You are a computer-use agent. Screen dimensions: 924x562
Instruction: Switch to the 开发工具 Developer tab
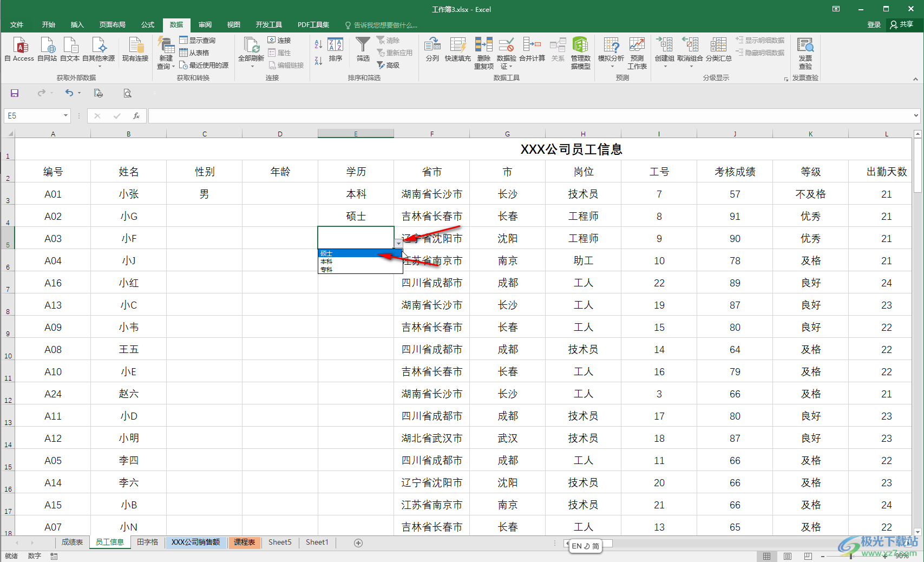269,25
